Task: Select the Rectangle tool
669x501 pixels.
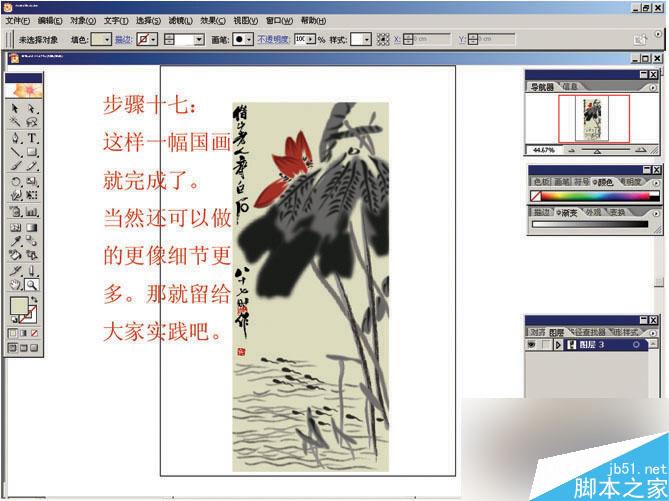Action: [32, 152]
